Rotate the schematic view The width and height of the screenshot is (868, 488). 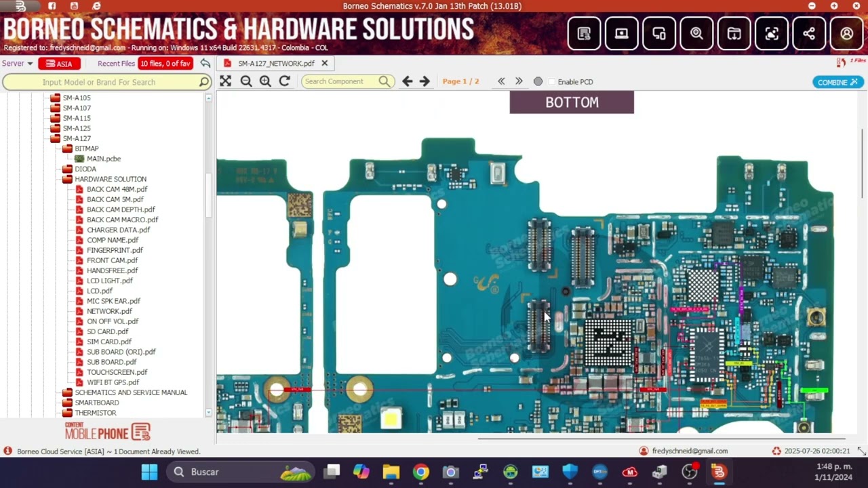pyautogui.click(x=285, y=81)
